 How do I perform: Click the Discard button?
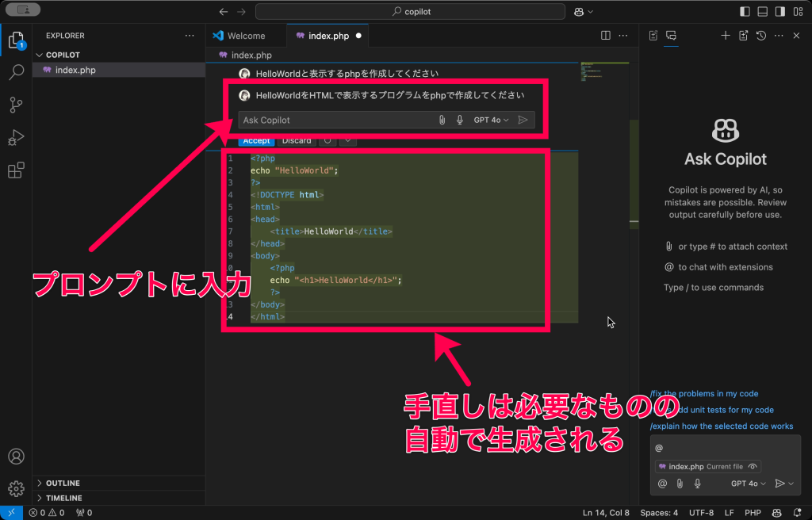click(297, 141)
